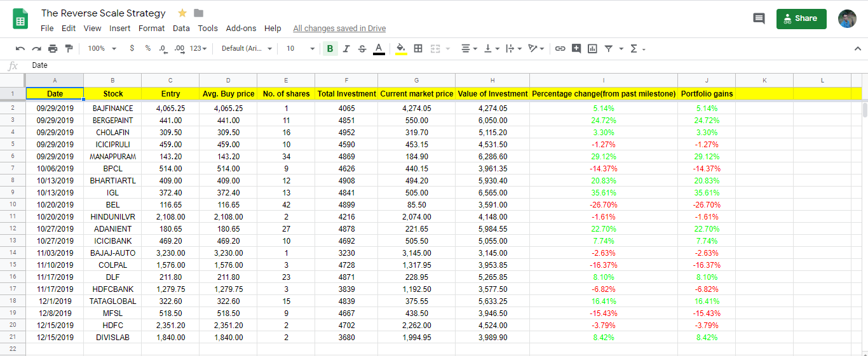Screen dimensions: 868x356
Task: Toggle strikethrough formatting
Action: point(362,48)
